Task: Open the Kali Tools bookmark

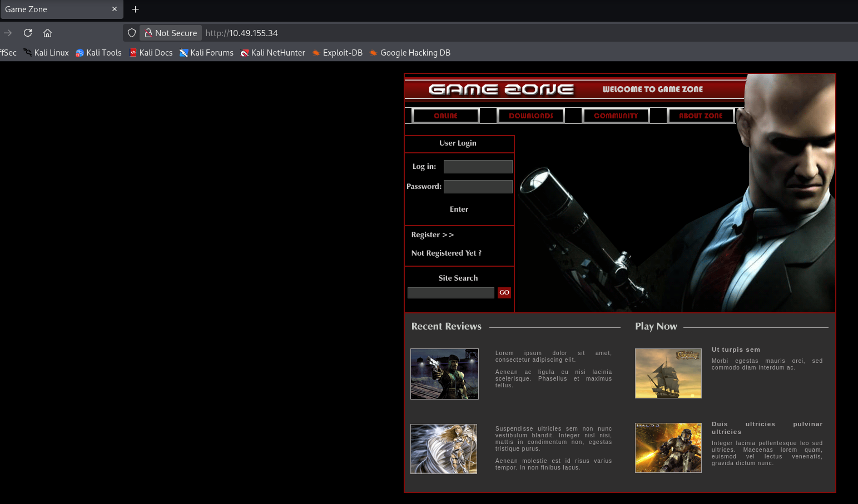Action: (98, 53)
